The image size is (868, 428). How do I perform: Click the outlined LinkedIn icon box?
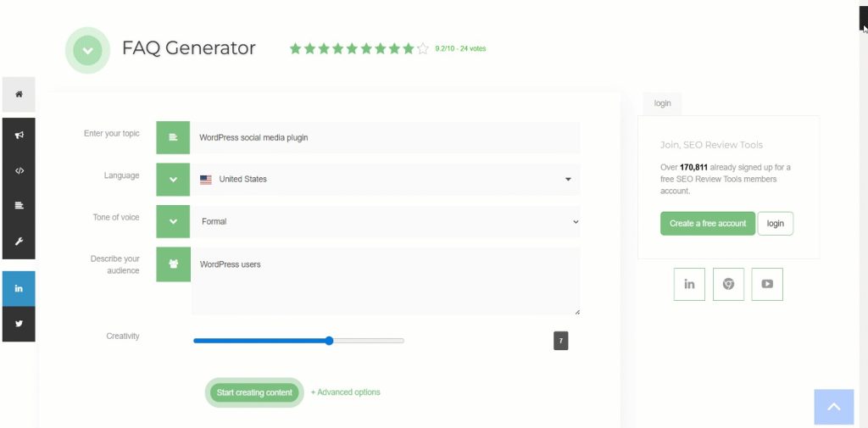pos(689,284)
